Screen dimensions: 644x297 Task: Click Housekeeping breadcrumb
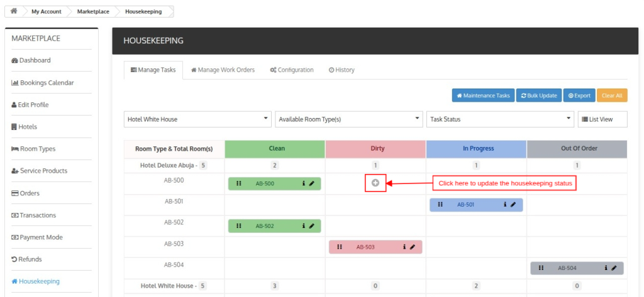tap(143, 11)
